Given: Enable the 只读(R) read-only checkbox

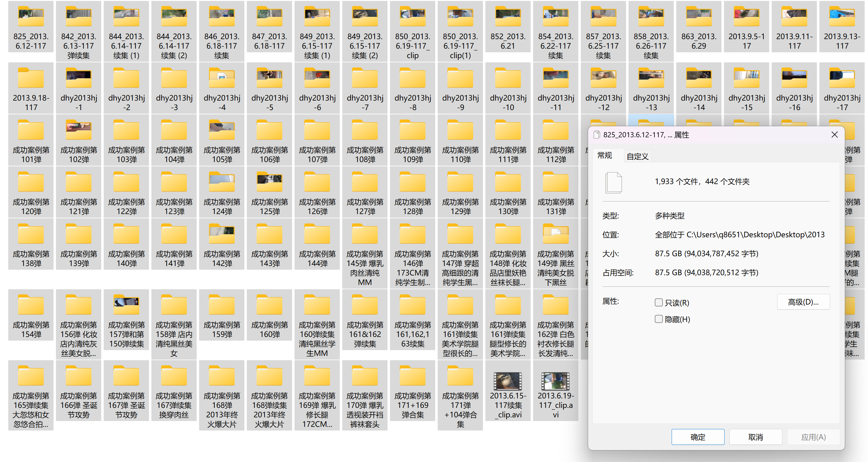Looking at the screenshot, I should tap(658, 302).
